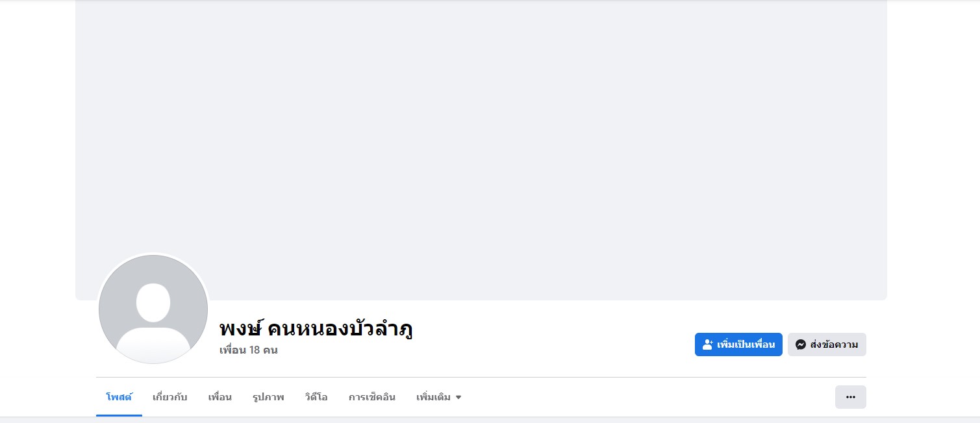The image size is (980, 423).
Task: Click the profile name พงษ์ คนหนองบัวลำภู
Action: click(x=316, y=328)
